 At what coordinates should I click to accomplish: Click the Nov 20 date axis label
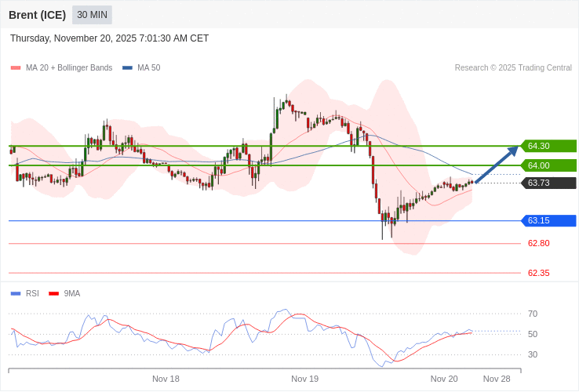point(444,379)
